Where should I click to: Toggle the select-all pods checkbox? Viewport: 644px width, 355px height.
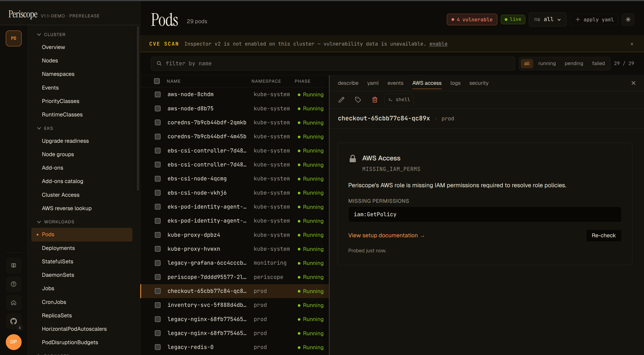(x=157, y=81)
